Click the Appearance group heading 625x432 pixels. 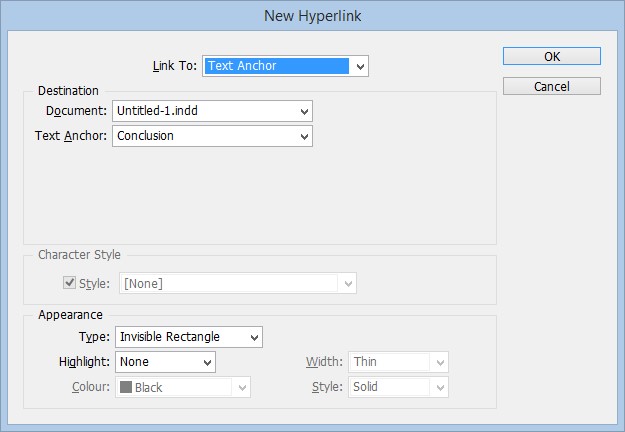pos(70,315)
